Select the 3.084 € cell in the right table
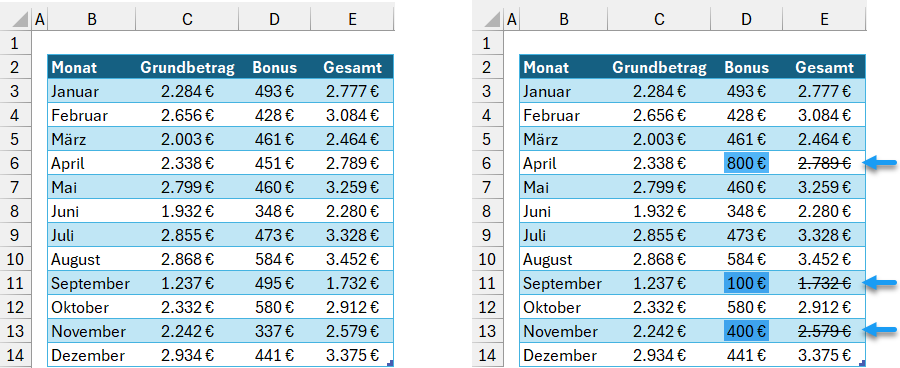900x368 pixels. [824, 115]
